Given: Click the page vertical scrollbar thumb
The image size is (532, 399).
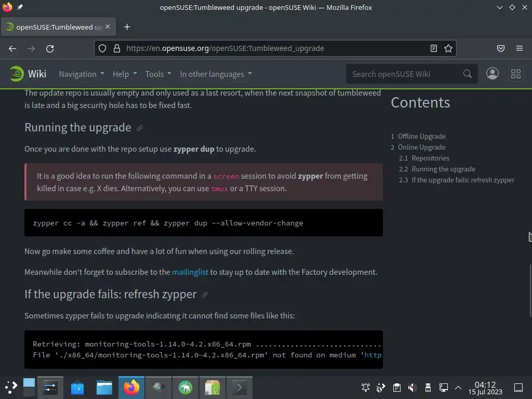Looking at the screenshot, I should (x=530, y=291).
